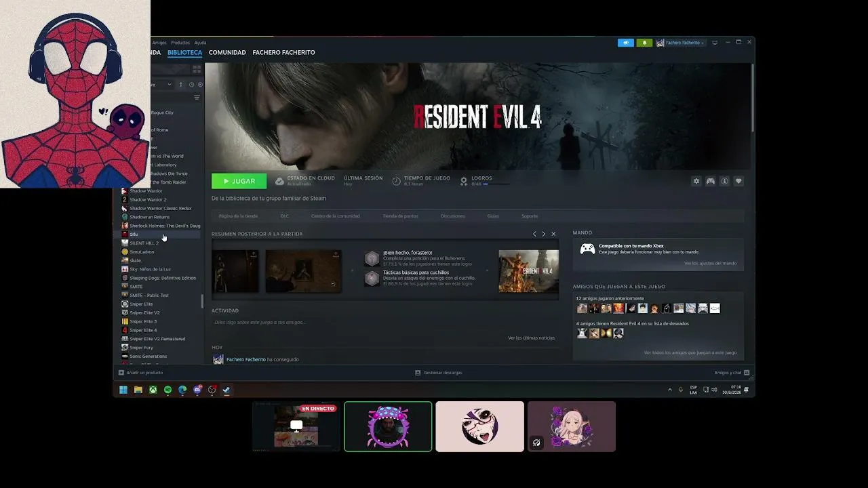
Task: Select Sleeping Dogs: Definitive Edition
Action: tap(160, 278)
